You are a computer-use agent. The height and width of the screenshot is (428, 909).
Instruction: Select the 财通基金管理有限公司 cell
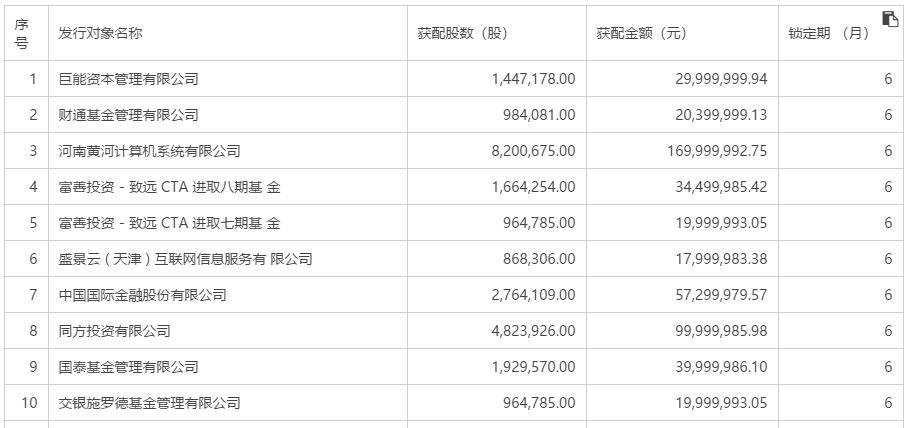pos(129,115)
